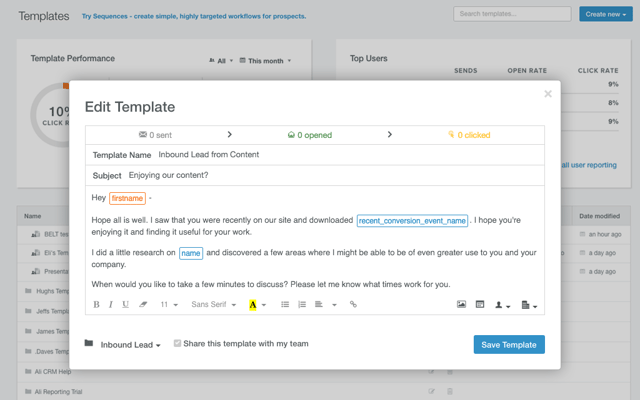Close the Edit Template dialog
Viewport: 640px width, 400px height.
coord(548,94)
